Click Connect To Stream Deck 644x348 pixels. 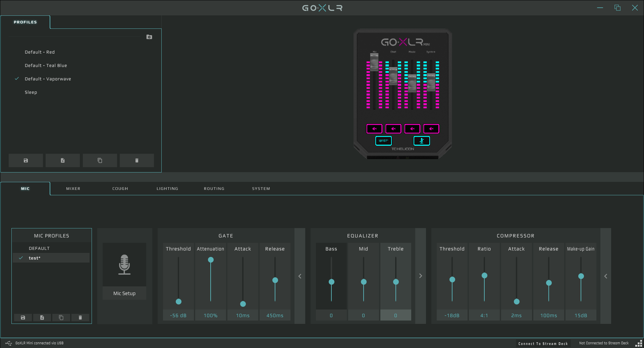tap(543, 344)
